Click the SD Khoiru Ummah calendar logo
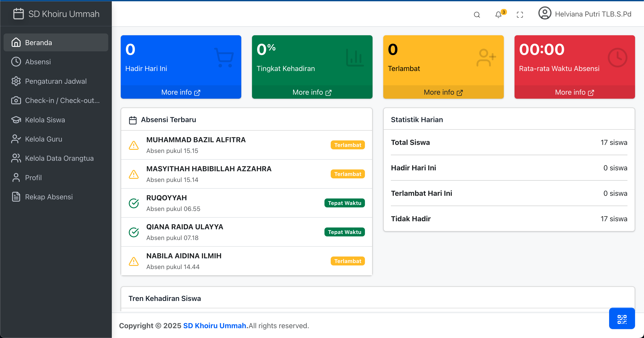This screenshot has height=338, width=644. point(18,14)
